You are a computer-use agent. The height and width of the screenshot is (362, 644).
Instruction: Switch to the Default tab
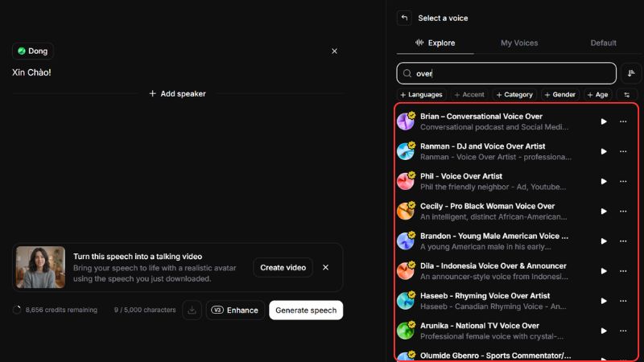click(603, 43)
